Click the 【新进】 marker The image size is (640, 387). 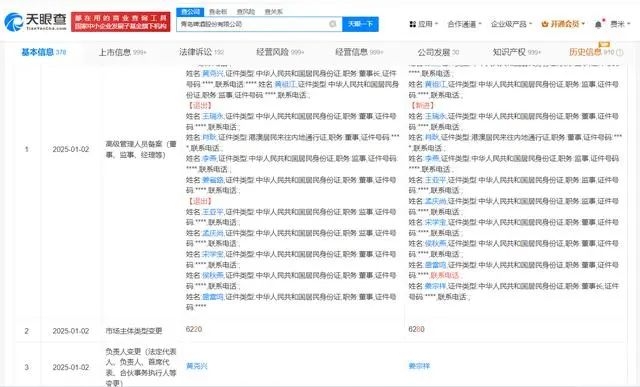pos(422,105)
